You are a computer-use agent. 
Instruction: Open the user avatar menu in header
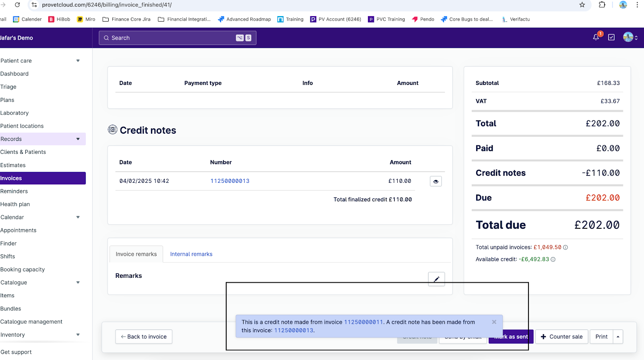coord(630,37)
